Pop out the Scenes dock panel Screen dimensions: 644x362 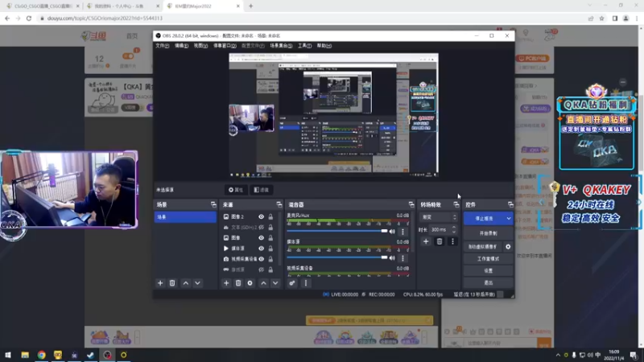click(x=213, y=204)
